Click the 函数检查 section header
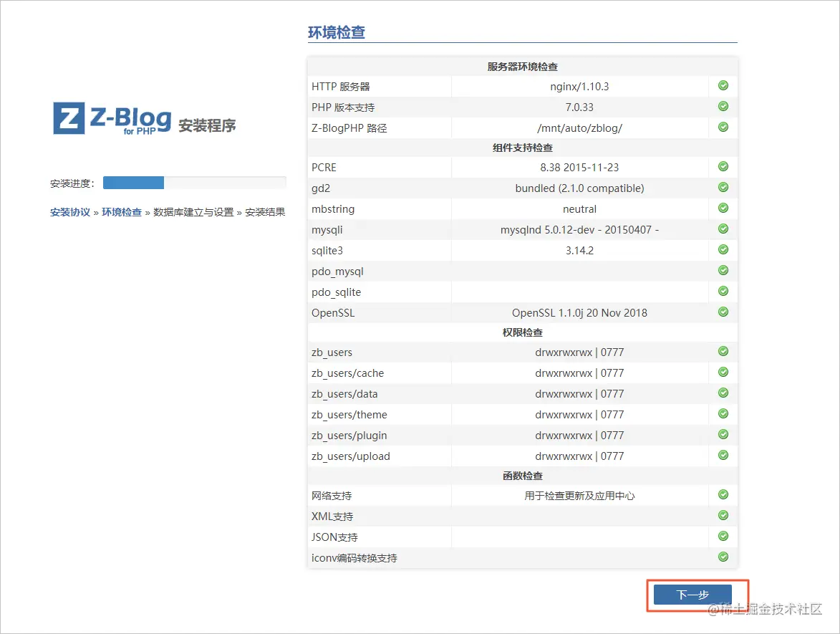840x634 pixels. [522, 476]
